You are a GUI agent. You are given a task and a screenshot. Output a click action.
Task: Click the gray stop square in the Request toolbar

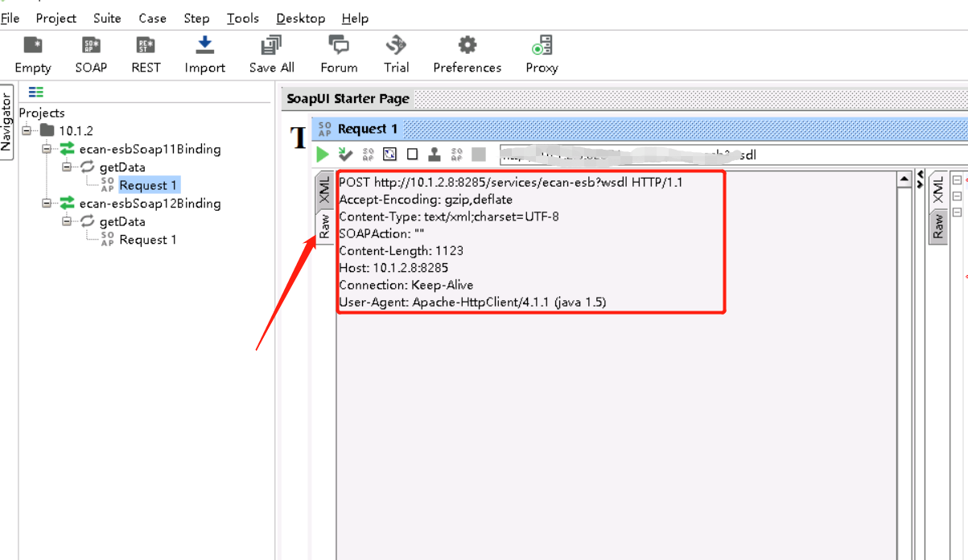pos(479,154)
